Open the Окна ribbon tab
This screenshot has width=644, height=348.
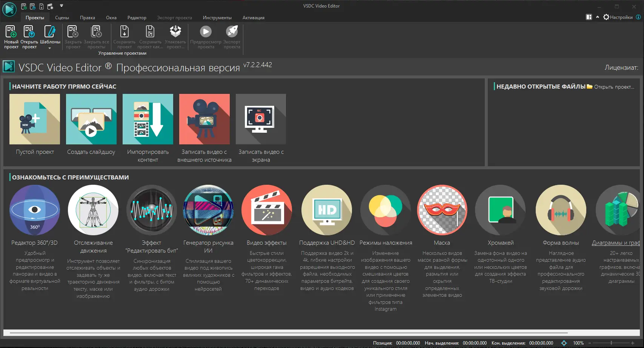pos(111,18)
